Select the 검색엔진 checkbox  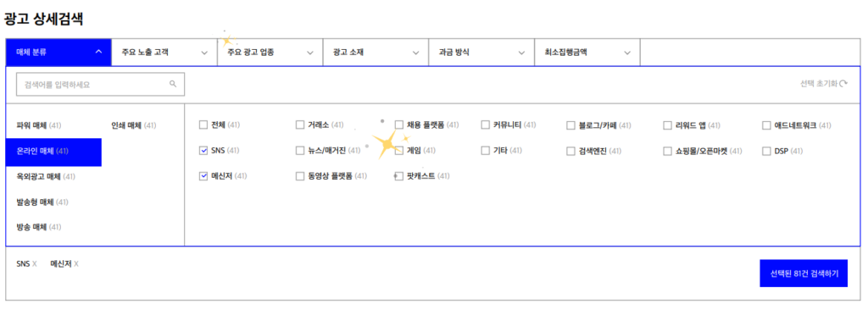570,151
